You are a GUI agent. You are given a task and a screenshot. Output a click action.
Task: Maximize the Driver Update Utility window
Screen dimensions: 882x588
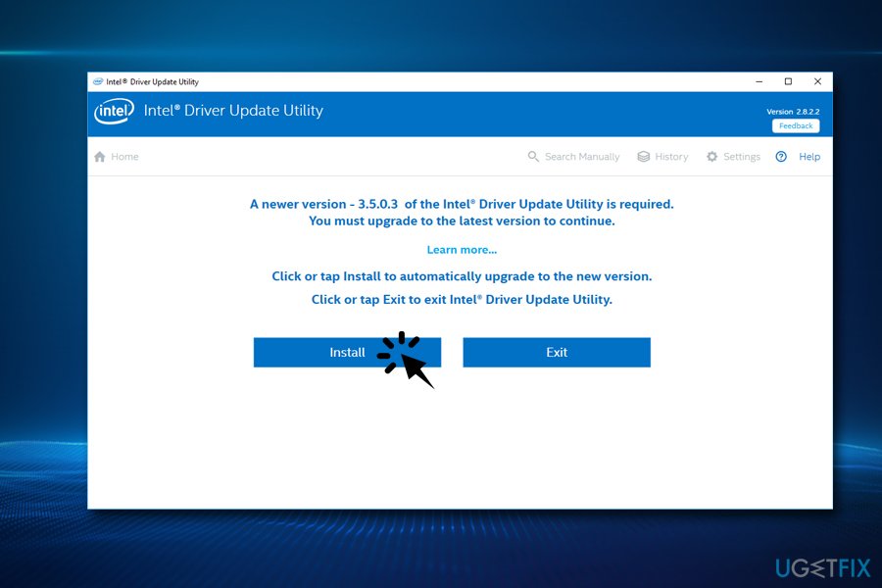point(788,81)
